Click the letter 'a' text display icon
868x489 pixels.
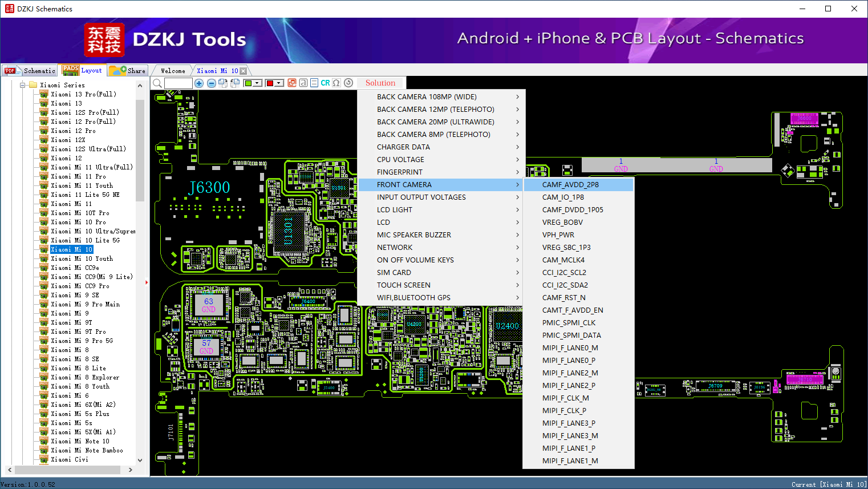tap(303, 83)
